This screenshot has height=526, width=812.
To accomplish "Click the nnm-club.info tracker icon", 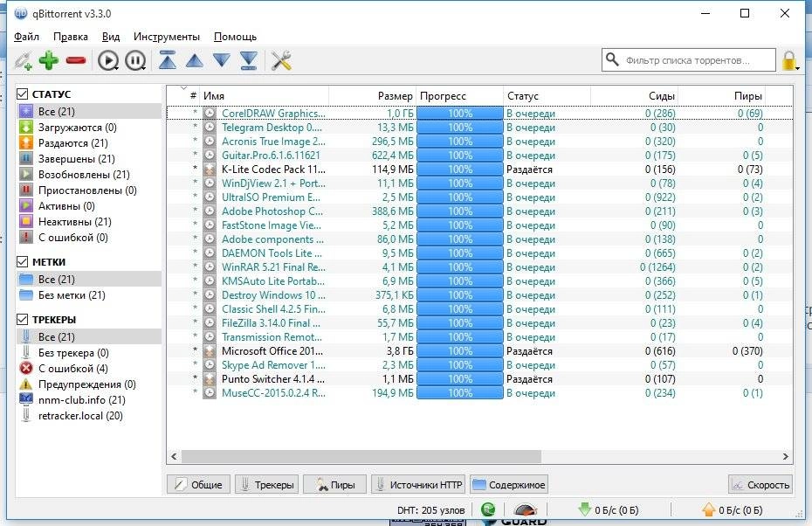I will pyautogui.click(x=26, y=399).
